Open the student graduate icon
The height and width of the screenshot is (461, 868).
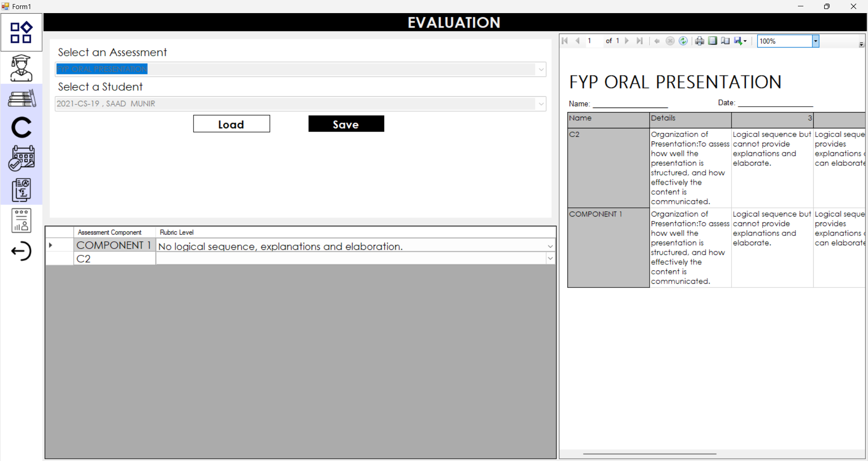[21, 68]
